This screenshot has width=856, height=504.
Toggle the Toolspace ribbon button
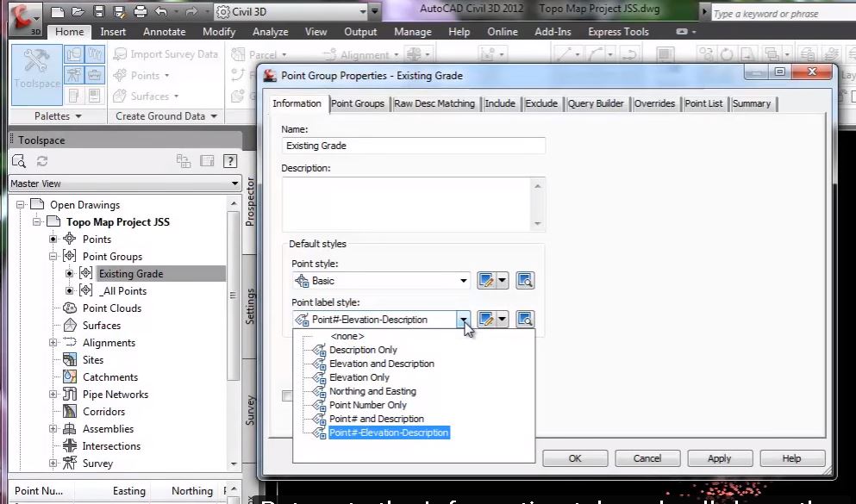tap(36, 75)
